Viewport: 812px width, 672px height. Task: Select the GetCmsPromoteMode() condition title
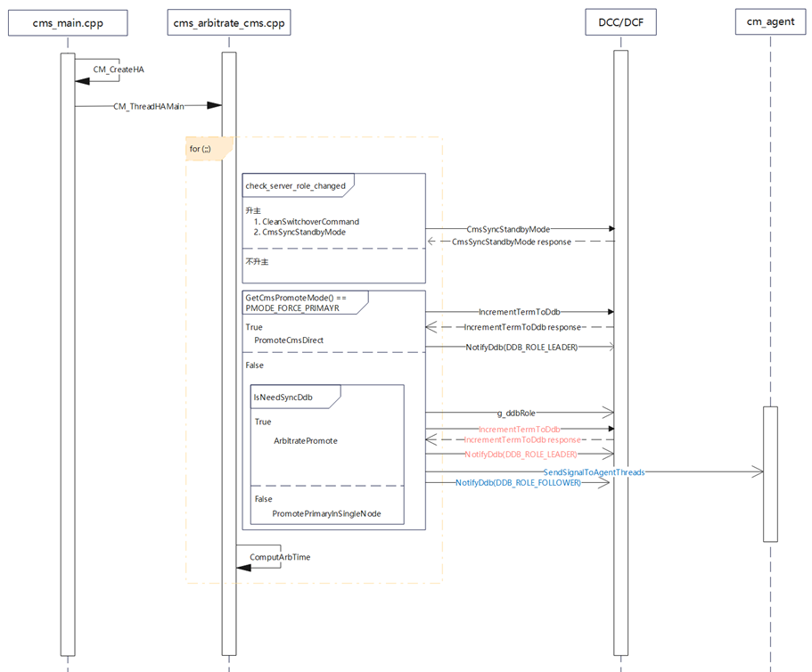click(296, 303)
